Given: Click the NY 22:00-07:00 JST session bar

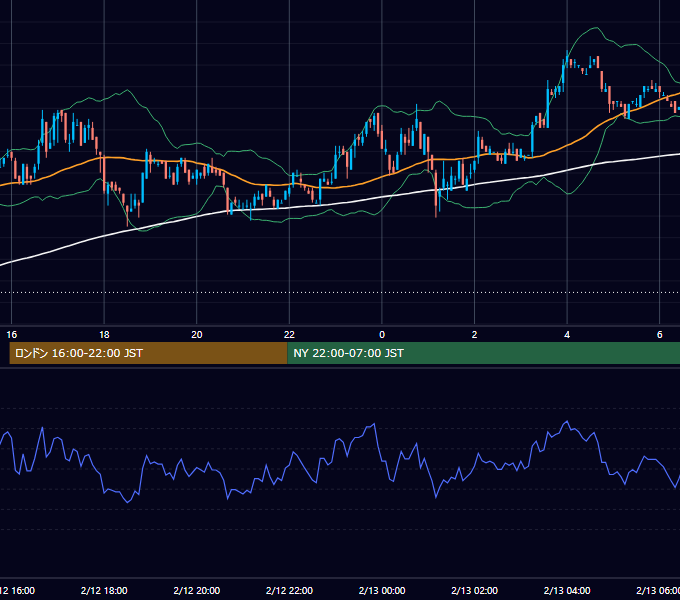Looking at the screenshot, I should tap(484, 353).
